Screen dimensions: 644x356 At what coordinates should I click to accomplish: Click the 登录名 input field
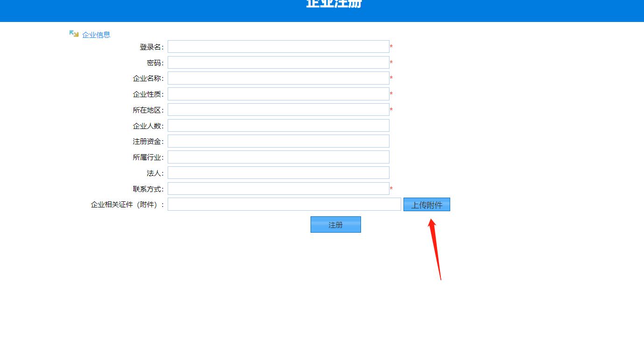(x=278, y=47)
